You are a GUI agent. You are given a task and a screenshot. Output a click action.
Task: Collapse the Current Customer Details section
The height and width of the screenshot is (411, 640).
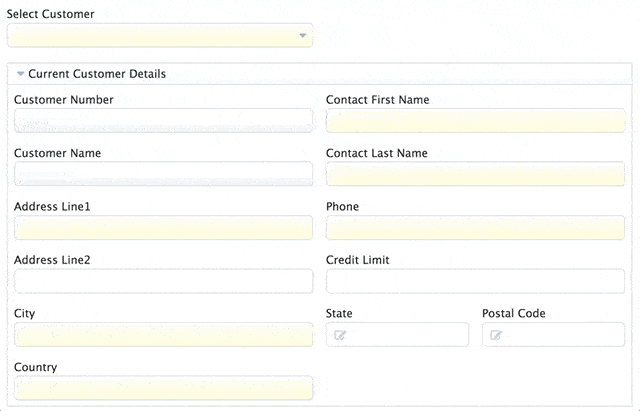point(20,74)
